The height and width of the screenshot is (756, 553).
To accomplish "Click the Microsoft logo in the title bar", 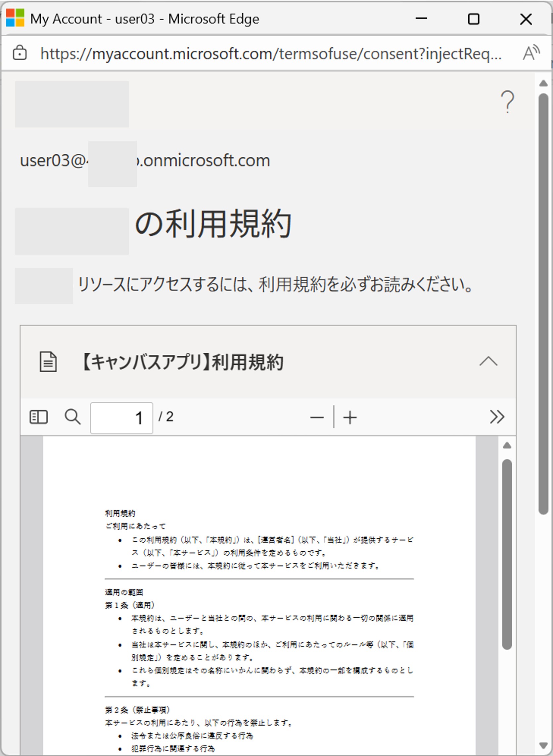I will [x=15, y=18].
